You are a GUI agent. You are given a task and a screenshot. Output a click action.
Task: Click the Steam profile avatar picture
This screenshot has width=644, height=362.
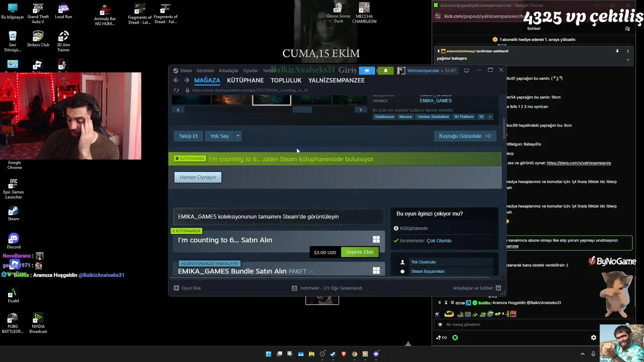pyautogui.click(x=401, y=71)
